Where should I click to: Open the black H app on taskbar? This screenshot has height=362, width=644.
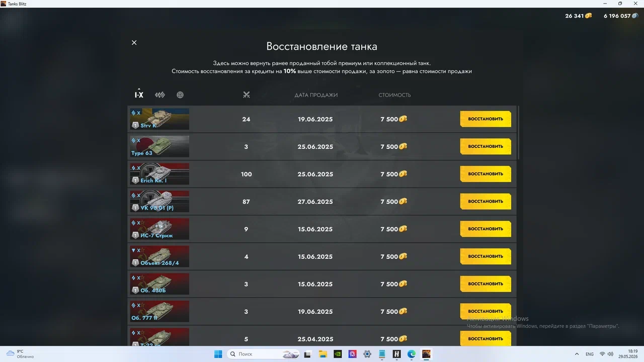coord(396,354)
